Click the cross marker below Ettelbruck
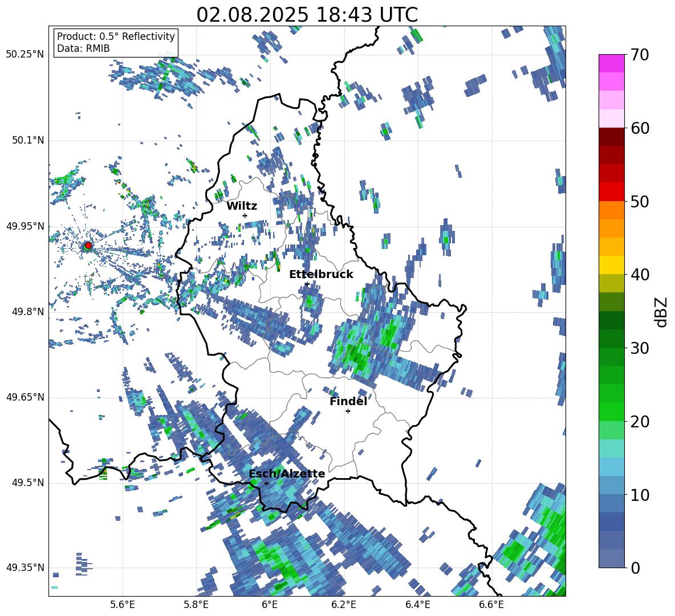Image resolution: width=675 pixels, height=616 pixels. click(x=307, y=284)
